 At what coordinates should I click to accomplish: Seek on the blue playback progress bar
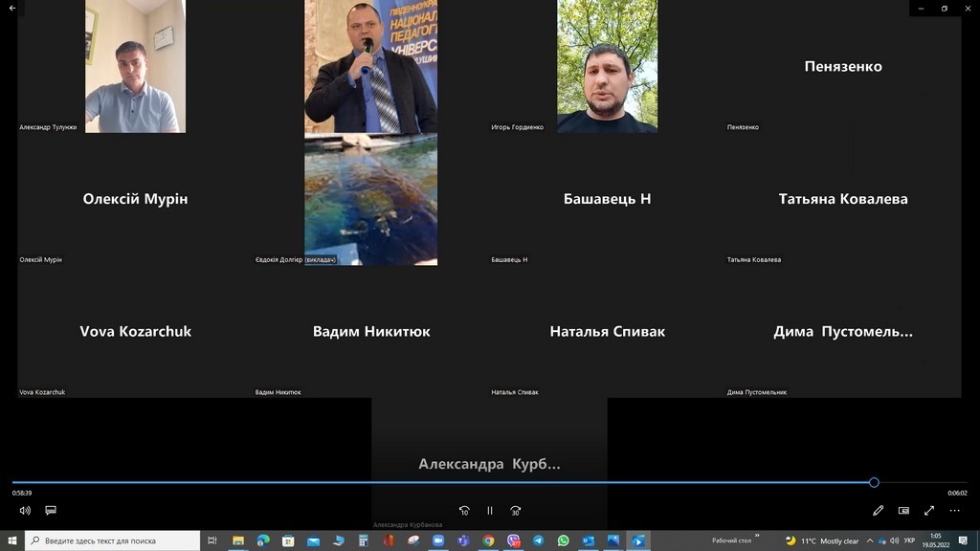pyautogui.click(x=442, y=482)
